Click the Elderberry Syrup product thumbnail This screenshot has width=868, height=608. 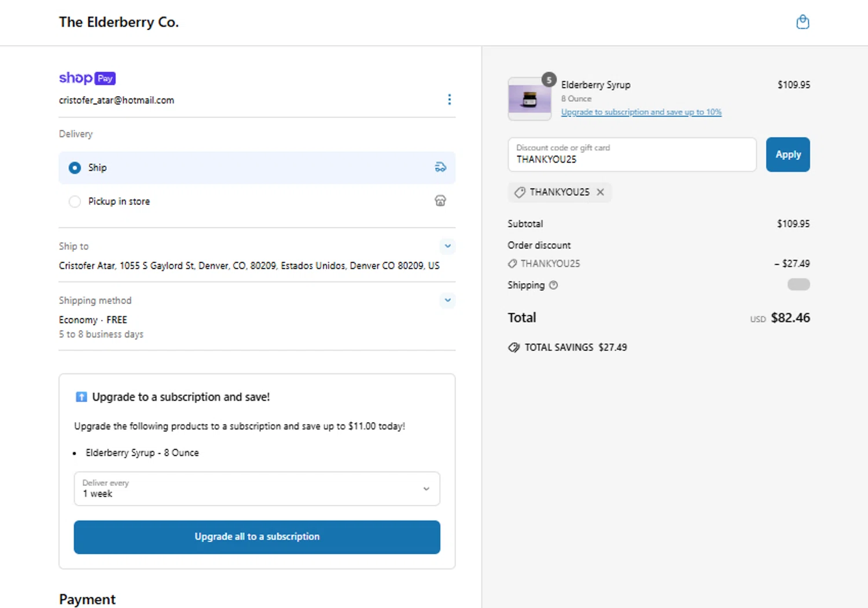pos(529,99)
